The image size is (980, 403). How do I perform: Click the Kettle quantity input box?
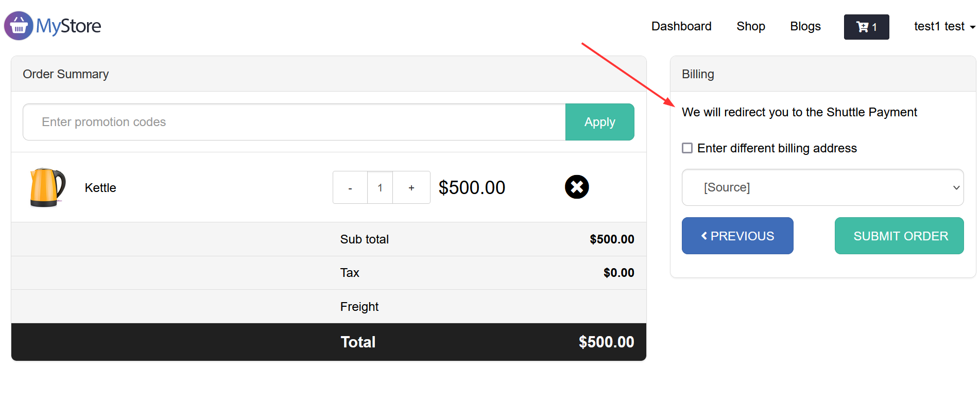380,187
